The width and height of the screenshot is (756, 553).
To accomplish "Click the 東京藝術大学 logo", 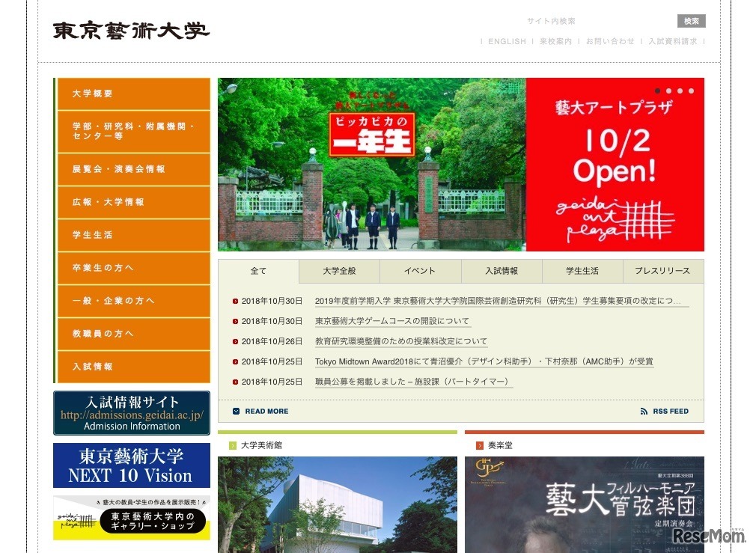I will point(131,31).
